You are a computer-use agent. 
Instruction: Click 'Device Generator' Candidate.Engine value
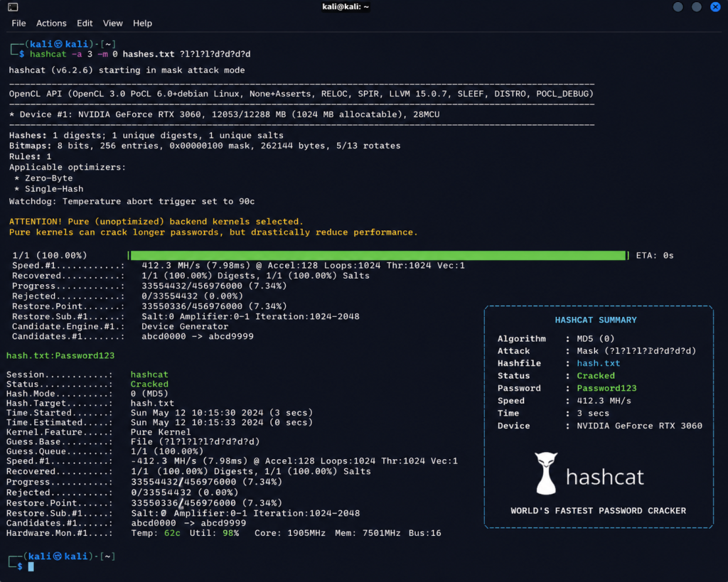(185, 326)
